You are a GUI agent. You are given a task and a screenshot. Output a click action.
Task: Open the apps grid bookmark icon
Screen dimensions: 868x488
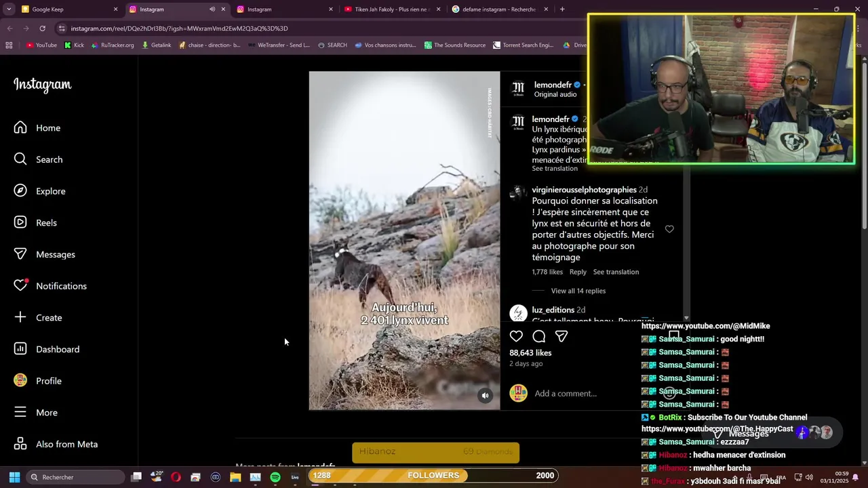[x=9, y=45]
